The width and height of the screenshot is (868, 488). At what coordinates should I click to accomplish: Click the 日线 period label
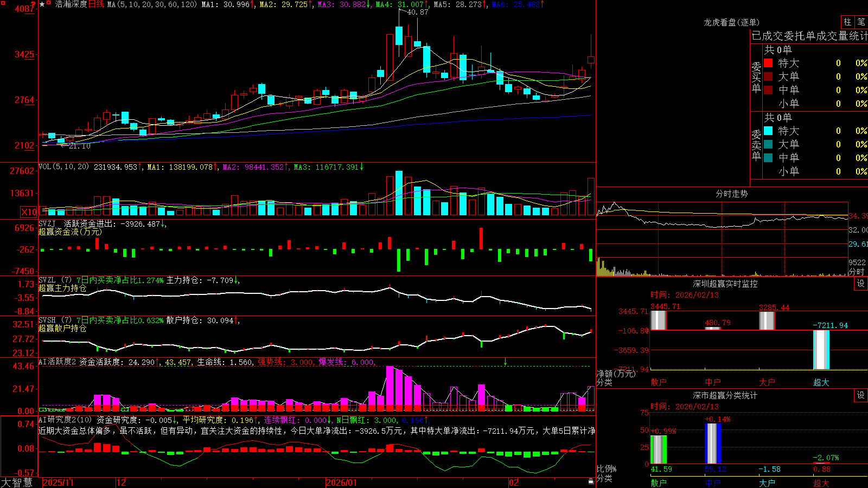click(x=96, y=4)
